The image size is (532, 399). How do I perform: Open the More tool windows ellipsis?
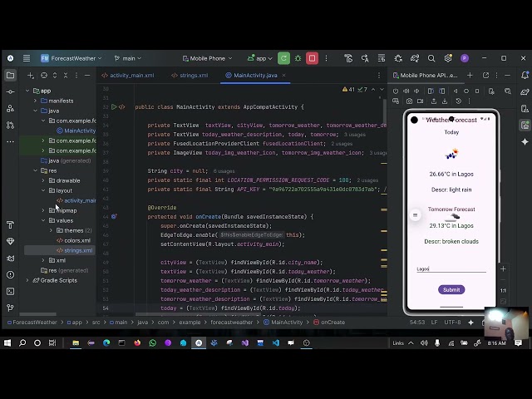point(10,141)
